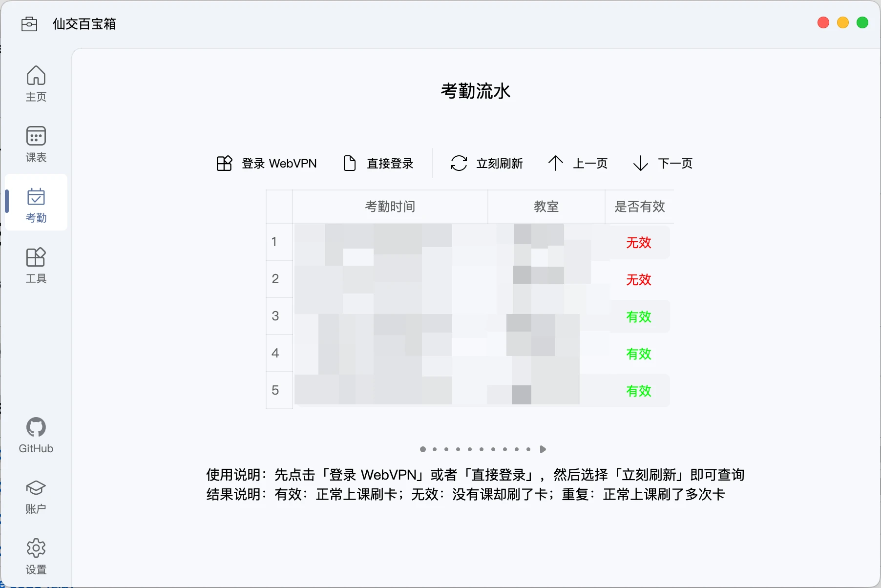Select row 2's 无效 status cell
Image resolution: width=881 pixels, height=588 pixels.
639,280
